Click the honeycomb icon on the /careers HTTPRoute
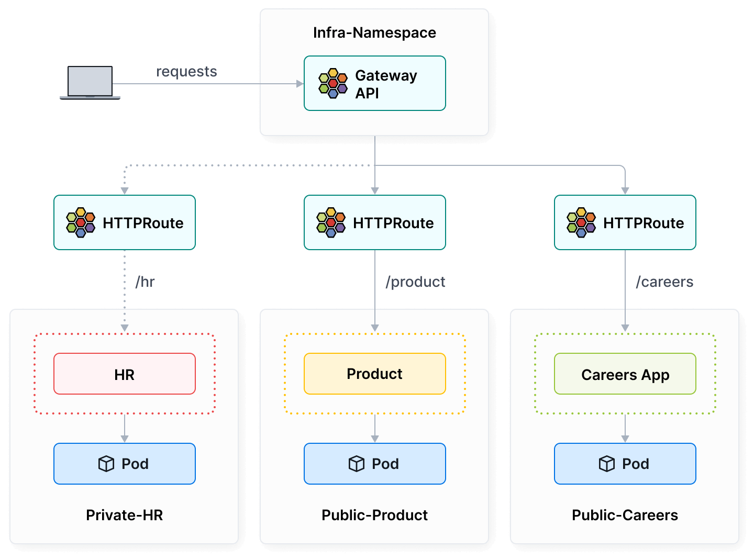 click(581, 222)
